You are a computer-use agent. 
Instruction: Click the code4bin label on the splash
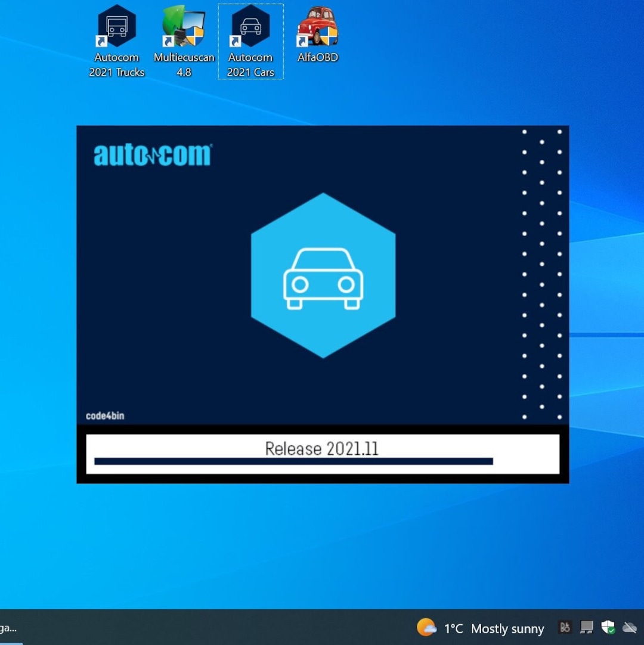(x=104, y=415)
